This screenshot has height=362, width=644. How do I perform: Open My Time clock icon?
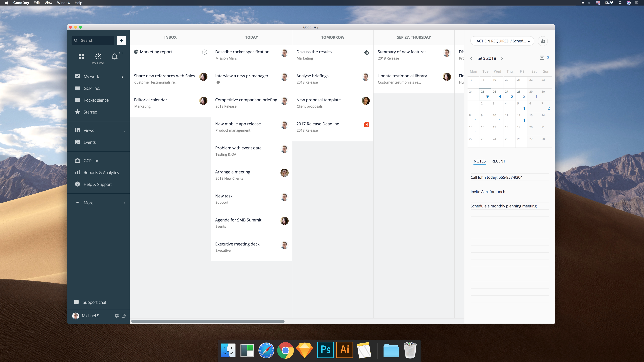[x=98, y=56]
